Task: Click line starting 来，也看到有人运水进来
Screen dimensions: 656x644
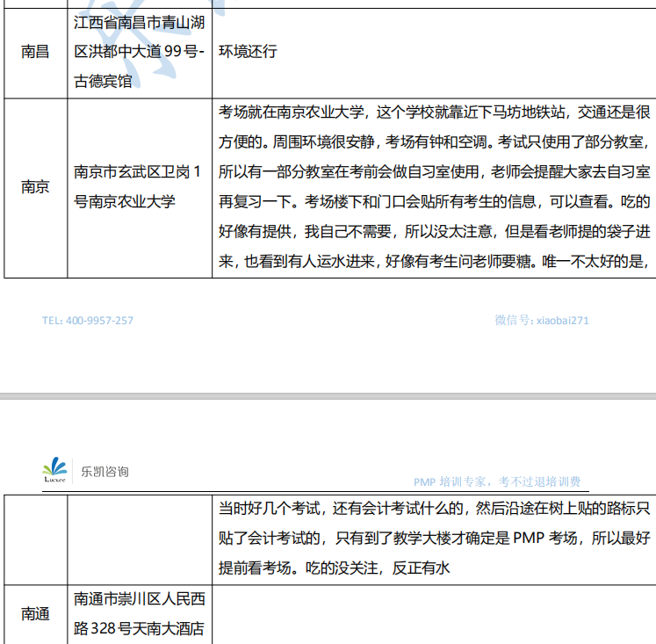Action: click(435, 262)
